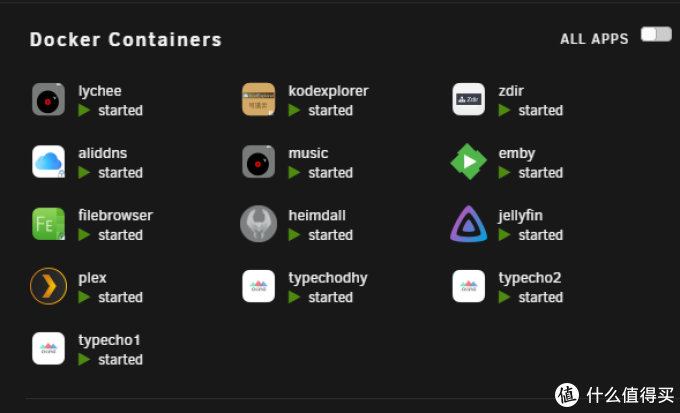
Task: Select the typechodhy container icon
Action: coord(258,286)
